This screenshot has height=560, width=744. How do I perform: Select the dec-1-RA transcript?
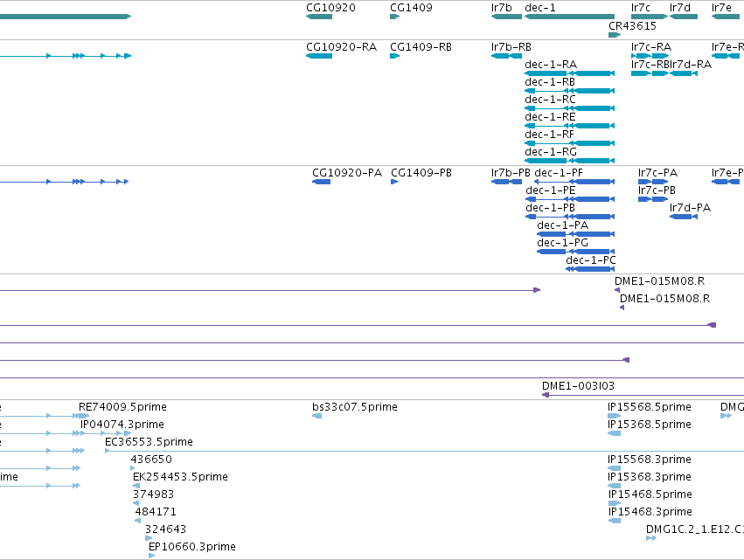(x=569, y=73)
